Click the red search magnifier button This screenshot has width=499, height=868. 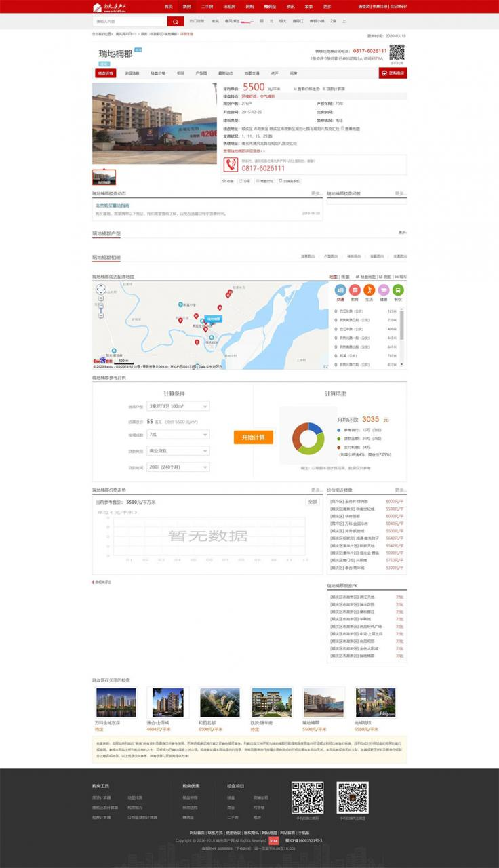tap(175, 22)
